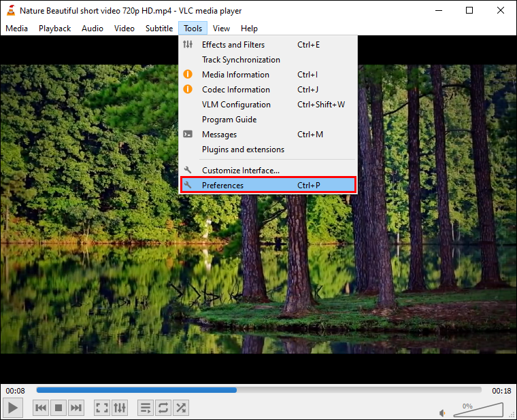Open the Video menu
The width and height of the screenshot is (517, 420).
coord(124,29)
